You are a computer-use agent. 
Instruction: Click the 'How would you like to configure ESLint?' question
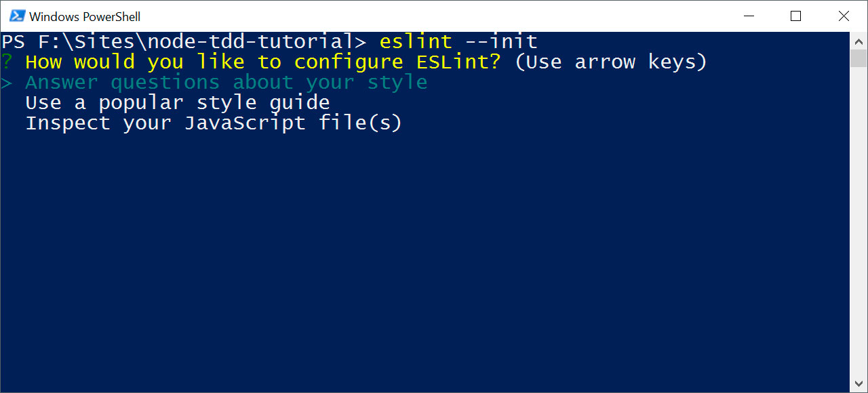coord(263,62)
